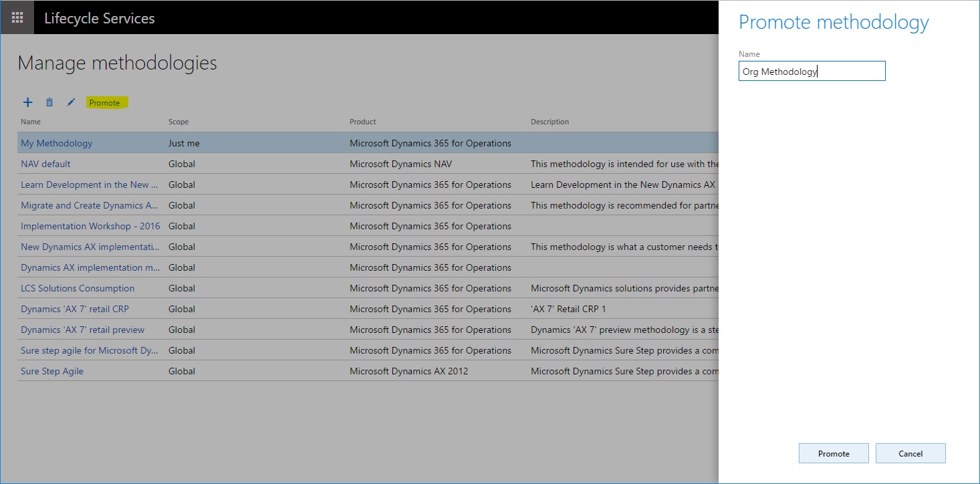Open Implementation Workshop - 2016
The image size is (980, 484).
[x=90, y=226]
